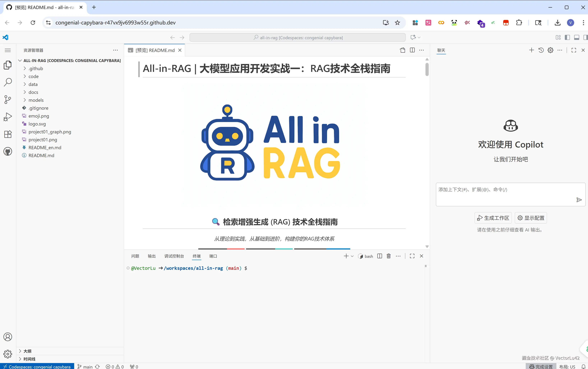
Task: Switch to the 输出 tab
Action: pos(151,256)
